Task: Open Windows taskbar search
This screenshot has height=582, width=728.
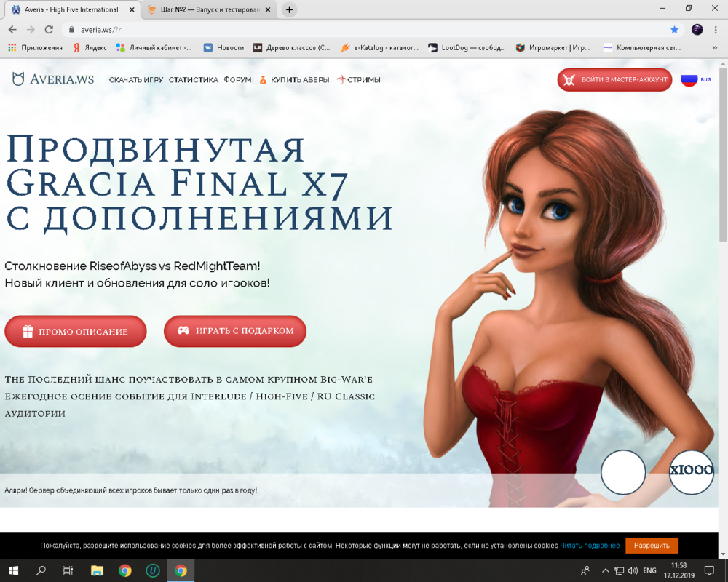Action: 40,570
